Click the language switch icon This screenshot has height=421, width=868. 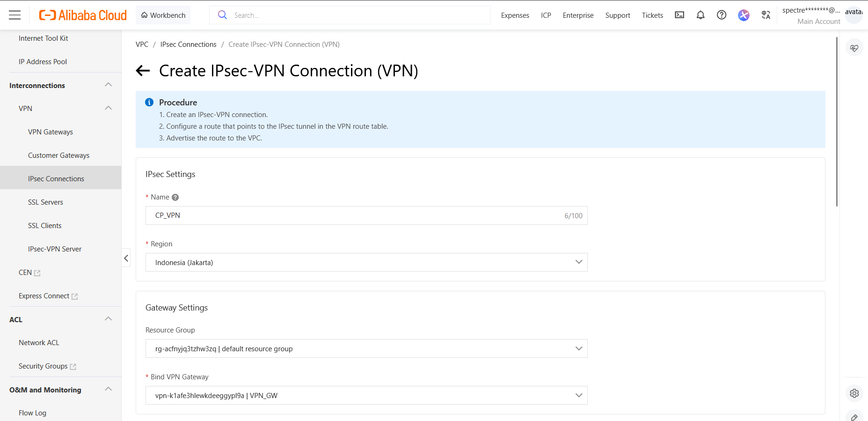766,15
